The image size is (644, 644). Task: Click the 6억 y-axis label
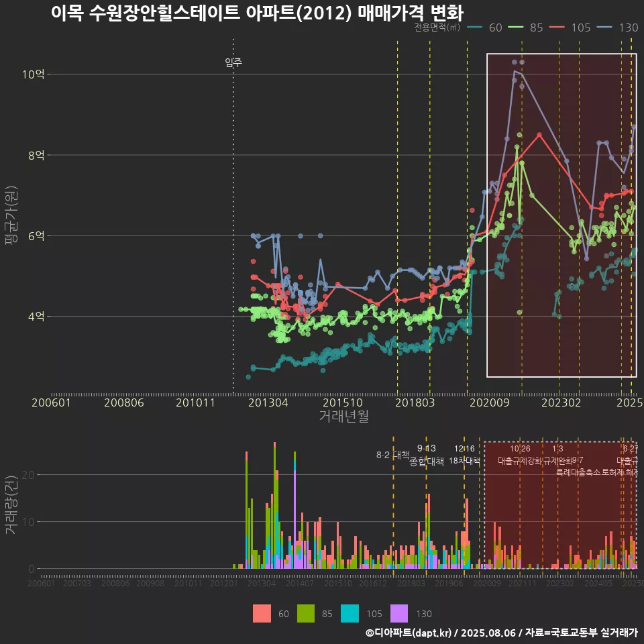pyautogui.click(x=36, y=235)
